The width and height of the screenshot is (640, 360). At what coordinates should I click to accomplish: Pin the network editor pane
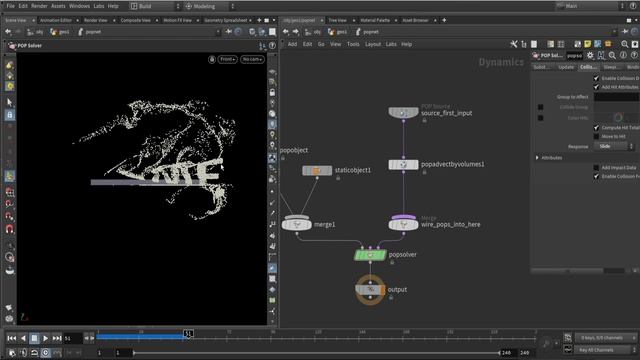[x=625, y=31]
